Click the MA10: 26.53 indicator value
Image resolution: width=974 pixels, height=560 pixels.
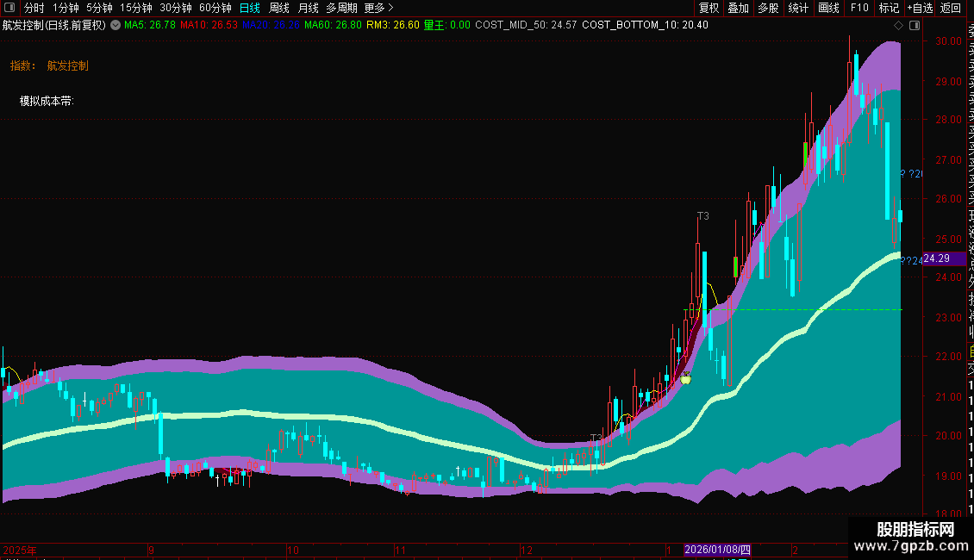[209, 25]
